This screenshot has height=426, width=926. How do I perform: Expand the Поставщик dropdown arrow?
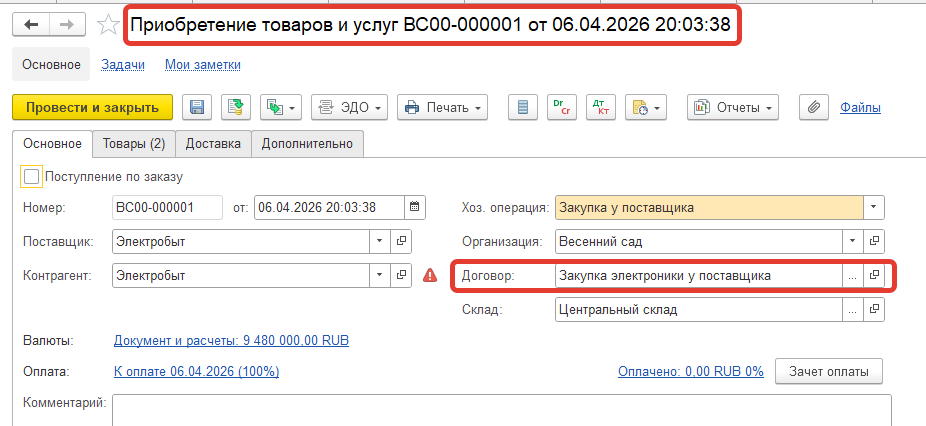pos(379,241)
